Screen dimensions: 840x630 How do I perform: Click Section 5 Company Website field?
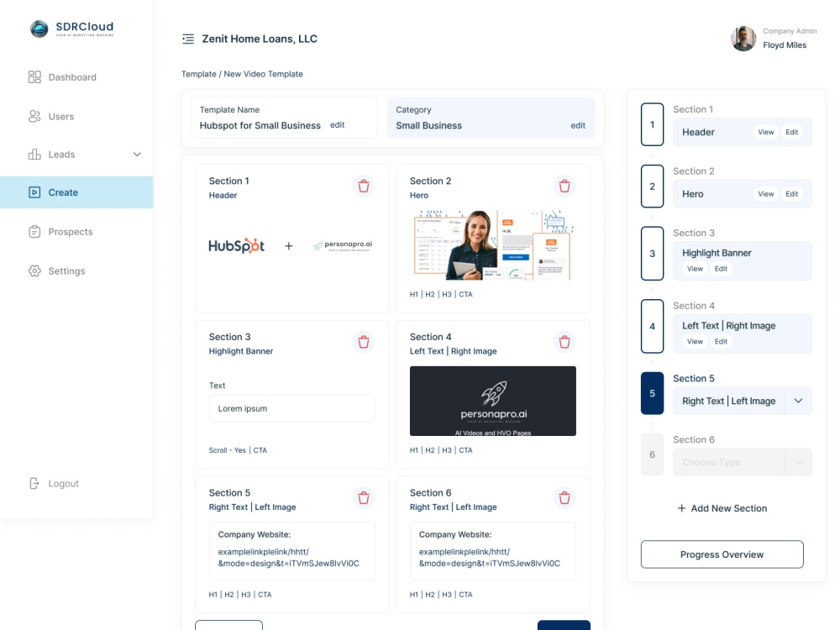(292, 551)
